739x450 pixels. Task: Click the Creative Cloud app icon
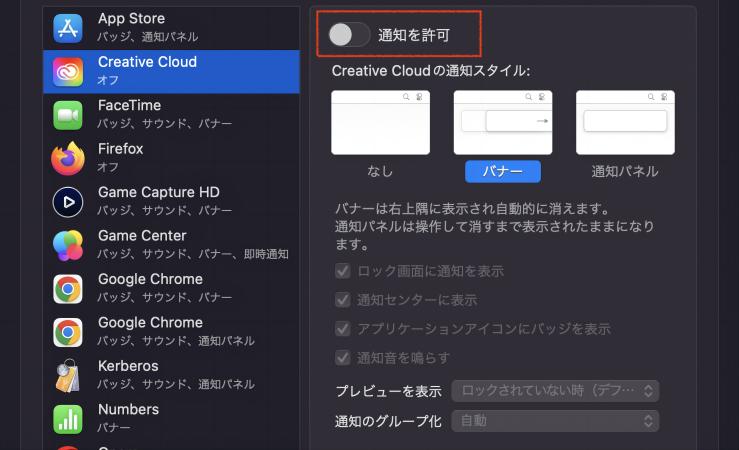68,72
